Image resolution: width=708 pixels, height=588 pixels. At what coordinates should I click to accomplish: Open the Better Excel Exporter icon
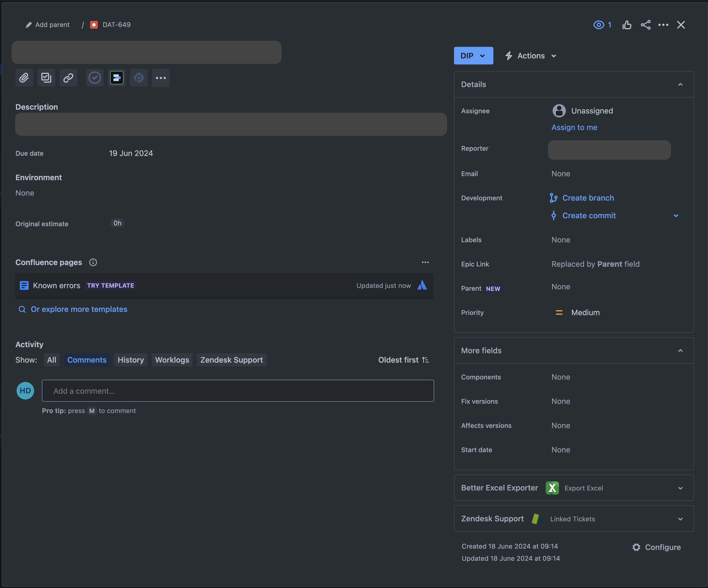(x=552, y=488)
